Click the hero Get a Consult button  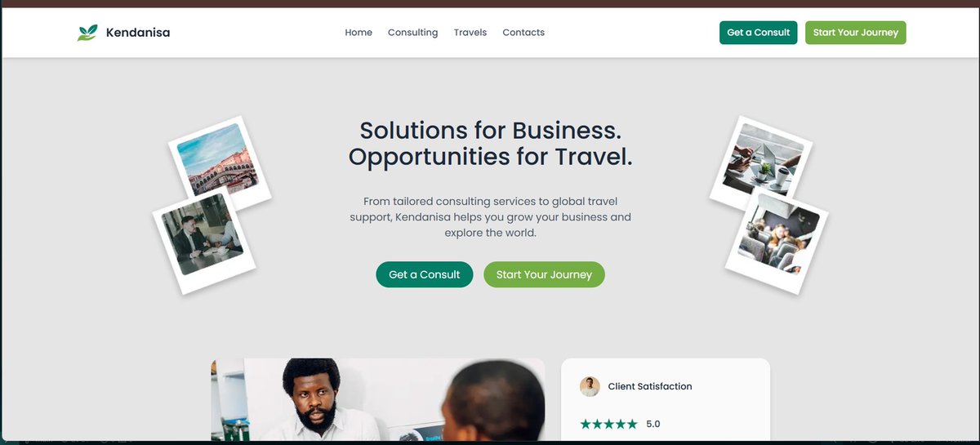pyautogui.click(x=424, y=274)
